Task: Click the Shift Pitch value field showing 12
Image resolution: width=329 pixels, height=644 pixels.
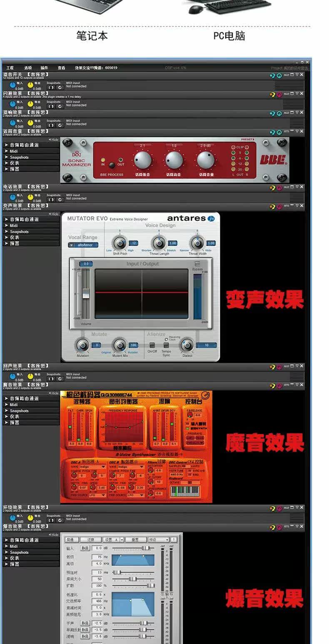Action: point(134,243)
